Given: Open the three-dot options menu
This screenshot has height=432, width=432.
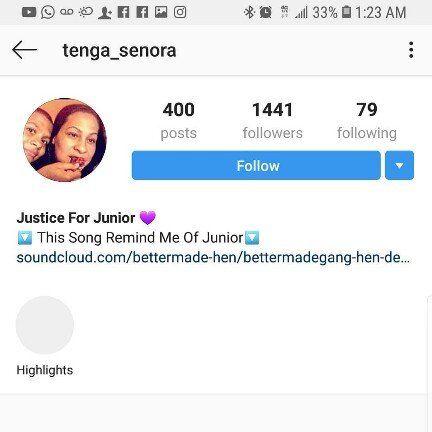Looking at the screenshot, I should tap(411, 50).
